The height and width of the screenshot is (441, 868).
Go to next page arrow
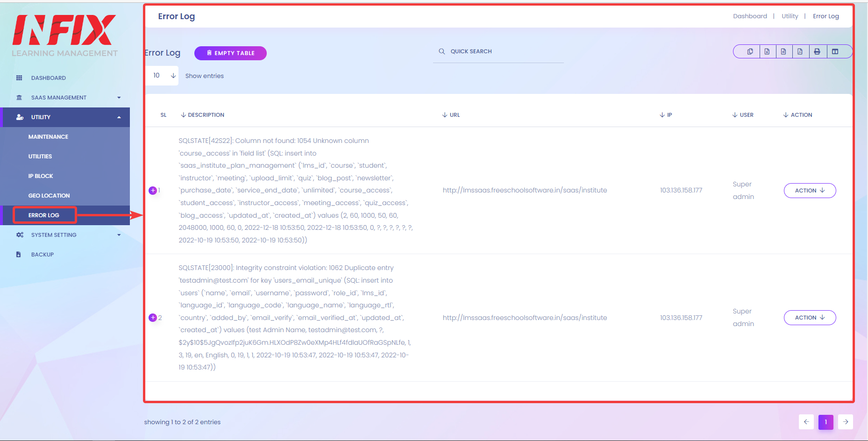pyautogui.click(x=846, y=422)
